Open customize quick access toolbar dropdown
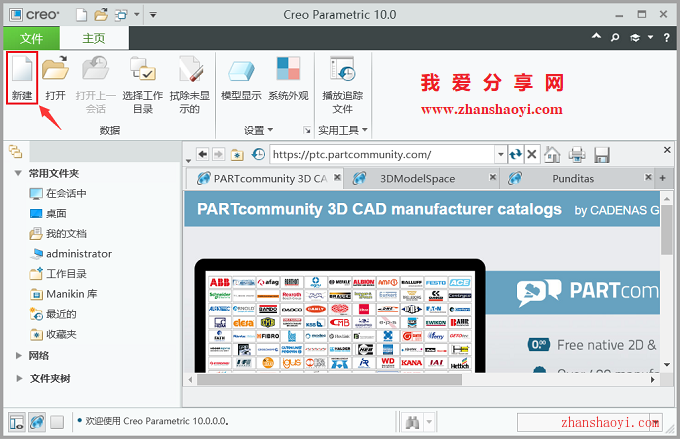Viewport: 680px width, 439px height. (x=153, y=15)
